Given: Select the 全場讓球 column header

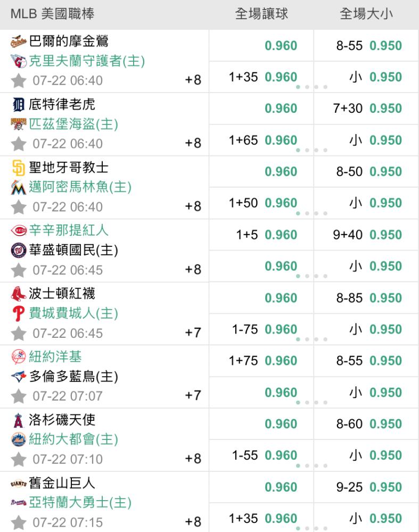Looking at the screenshot, I should tap(261, 14).
